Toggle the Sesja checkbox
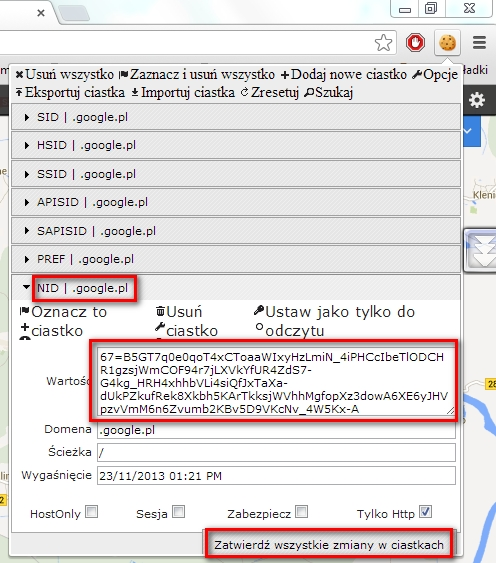496x563 pixels. point(179,512)
